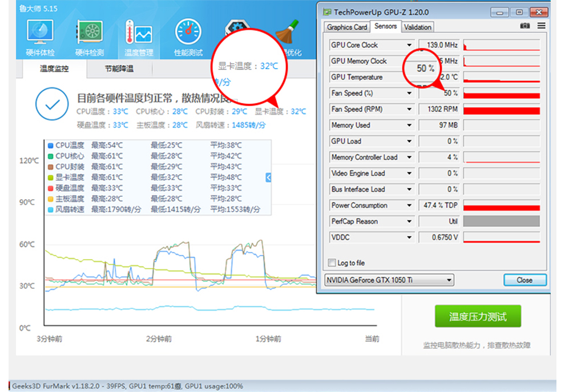Select the 温度监控 tab
Image resolution: width=565 pixels, height=392 pixels.
[54, 69]
